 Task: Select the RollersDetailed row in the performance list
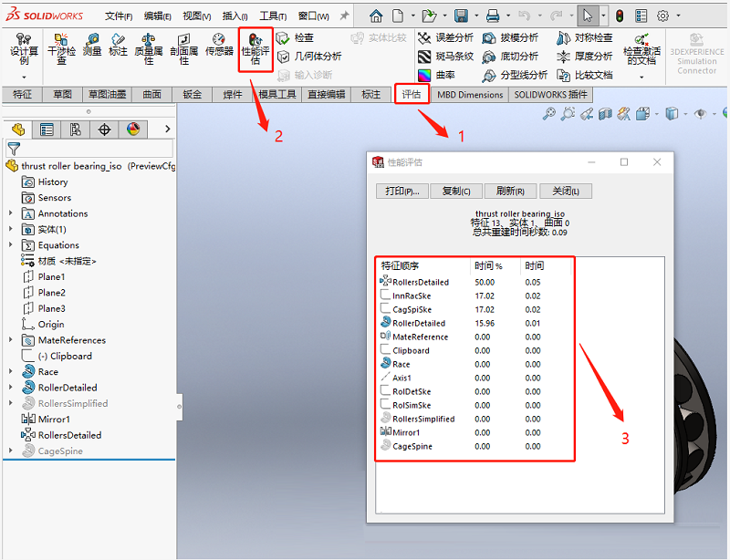click(420, 282)
